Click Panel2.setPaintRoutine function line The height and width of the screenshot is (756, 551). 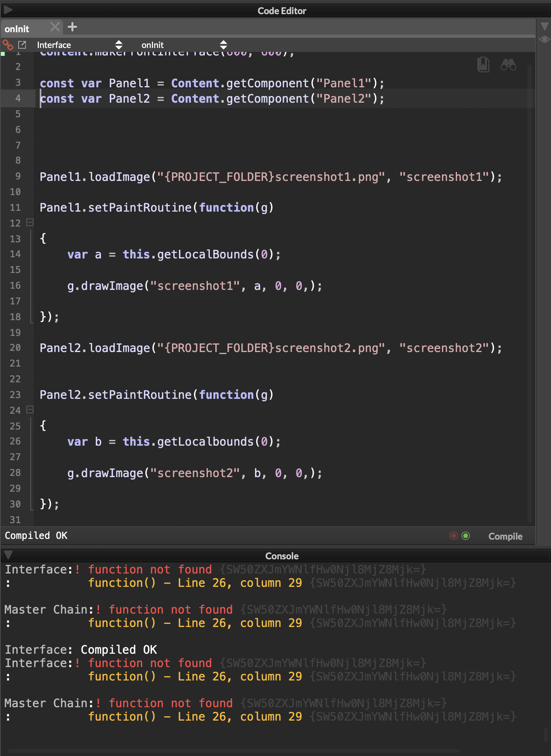click(157, 395)
